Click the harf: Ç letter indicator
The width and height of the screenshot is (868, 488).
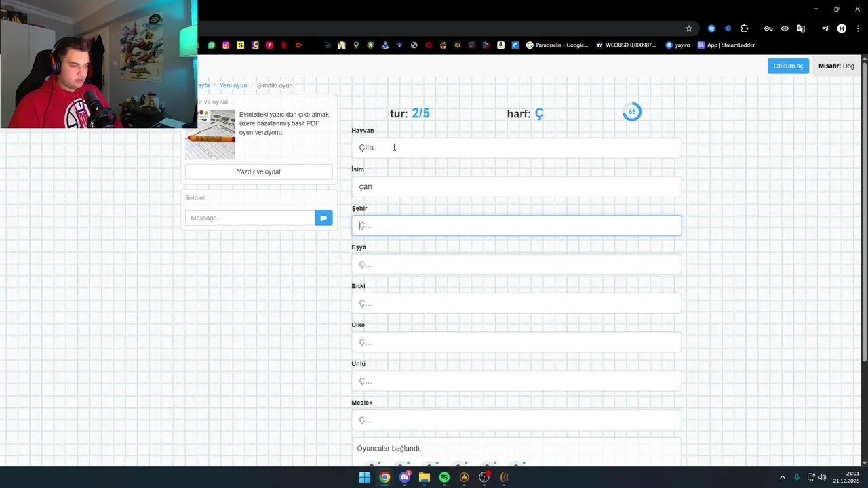(x=526, y=113)
